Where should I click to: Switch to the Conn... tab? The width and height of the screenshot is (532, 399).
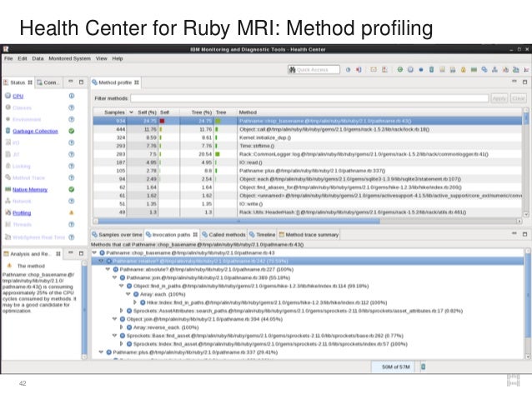(x=48, y=82)
